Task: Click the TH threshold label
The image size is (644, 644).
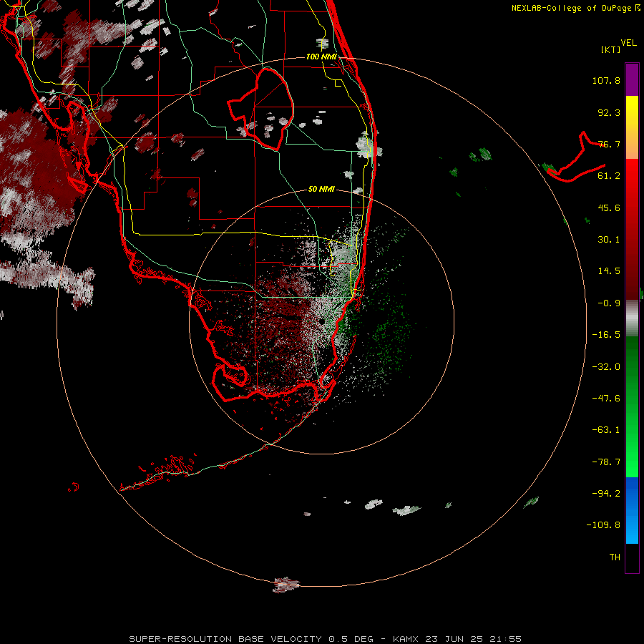Action: point(615,557)
